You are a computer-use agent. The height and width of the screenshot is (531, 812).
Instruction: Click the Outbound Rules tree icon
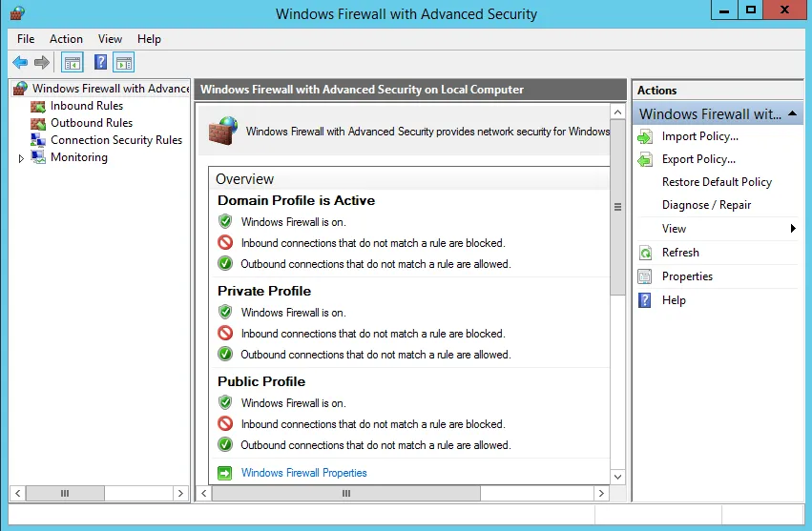click(38, 123)
